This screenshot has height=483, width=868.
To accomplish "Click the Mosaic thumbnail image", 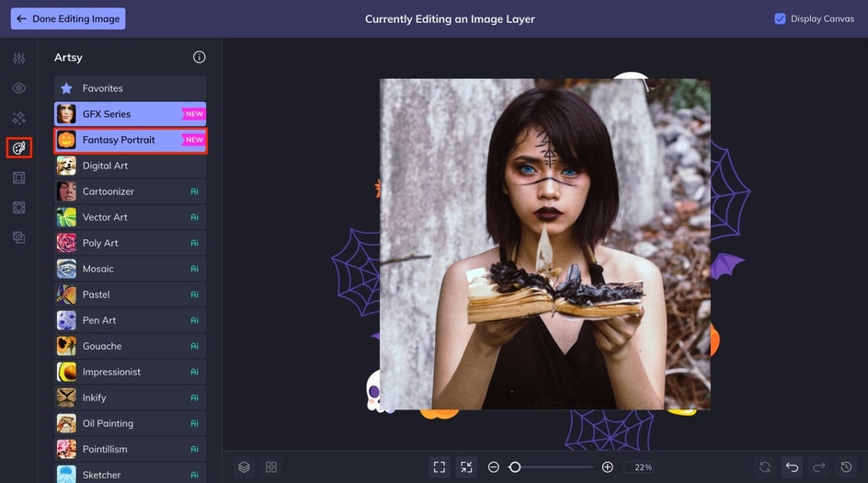I will pyautogui.click(x=66, y=269).
